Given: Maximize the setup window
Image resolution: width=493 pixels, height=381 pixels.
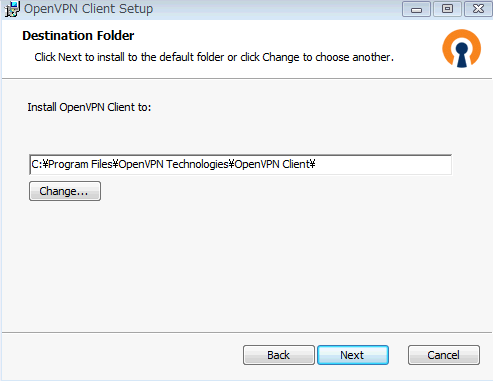Looking at the screenshot, I should coord(447,9).
